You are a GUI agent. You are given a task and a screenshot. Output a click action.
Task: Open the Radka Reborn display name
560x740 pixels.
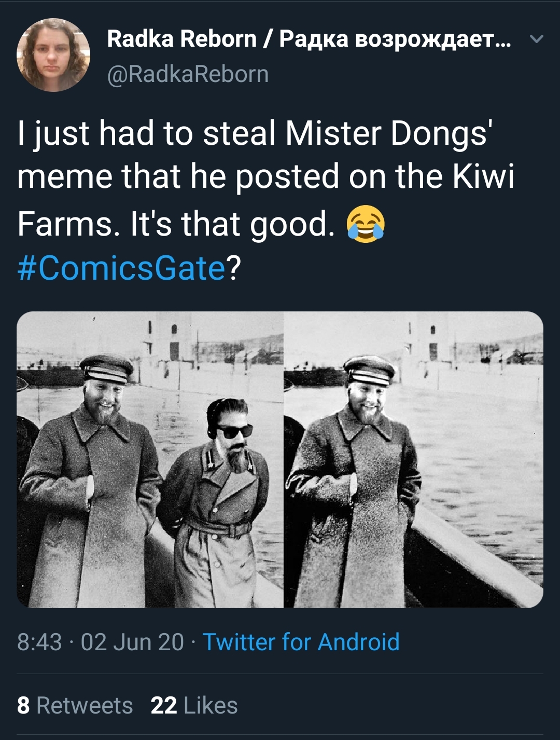[x=309, y=39]
